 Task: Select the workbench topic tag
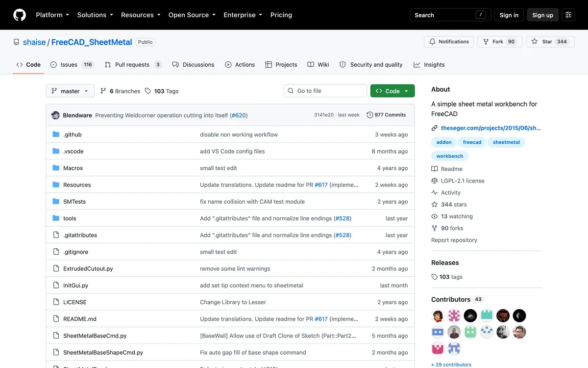tap(450, 156)
